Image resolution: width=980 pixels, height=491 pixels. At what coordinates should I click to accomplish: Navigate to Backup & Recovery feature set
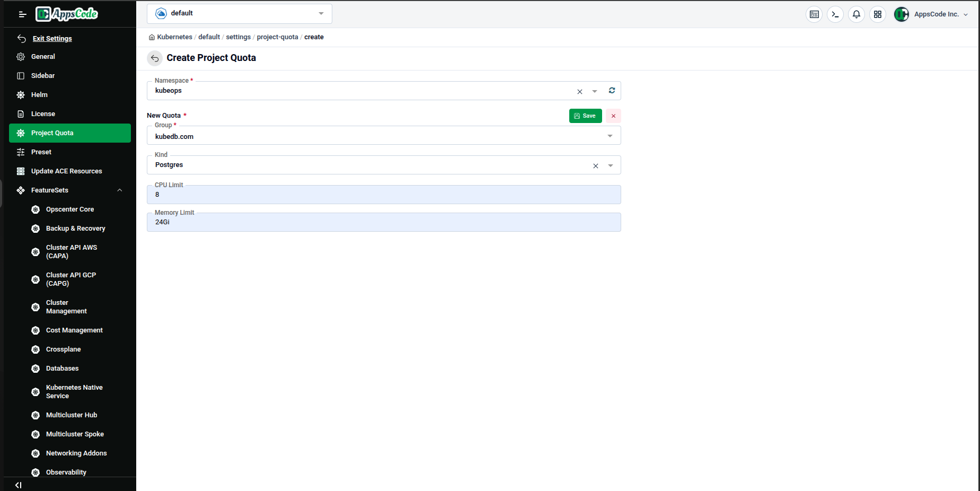point(75,229)
